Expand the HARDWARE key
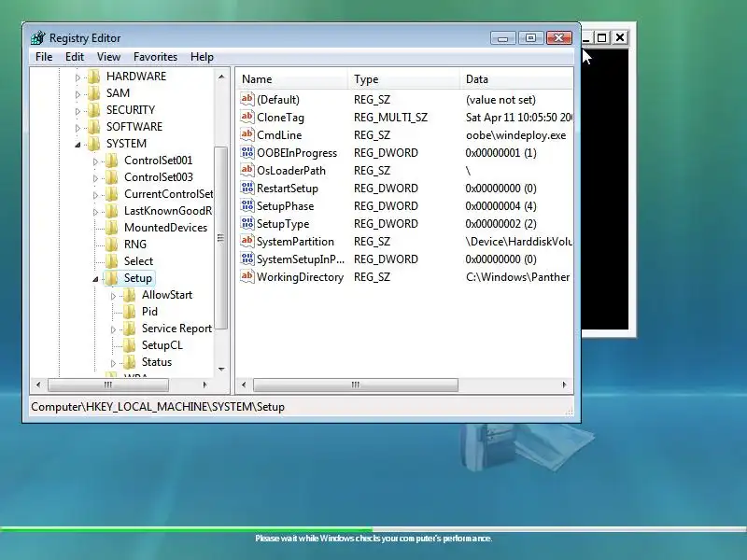The height and width of the screenshot is (560, 747). click(78, 77)
